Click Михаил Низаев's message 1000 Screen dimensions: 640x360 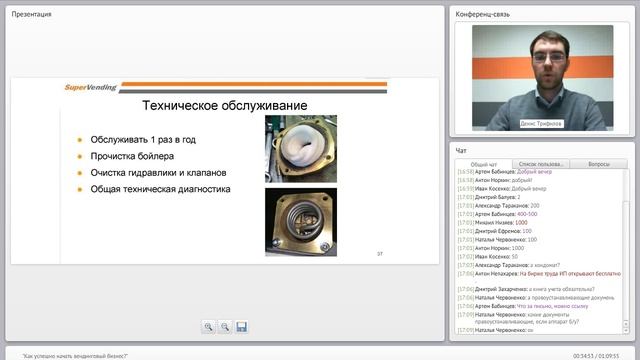(493, 223)
